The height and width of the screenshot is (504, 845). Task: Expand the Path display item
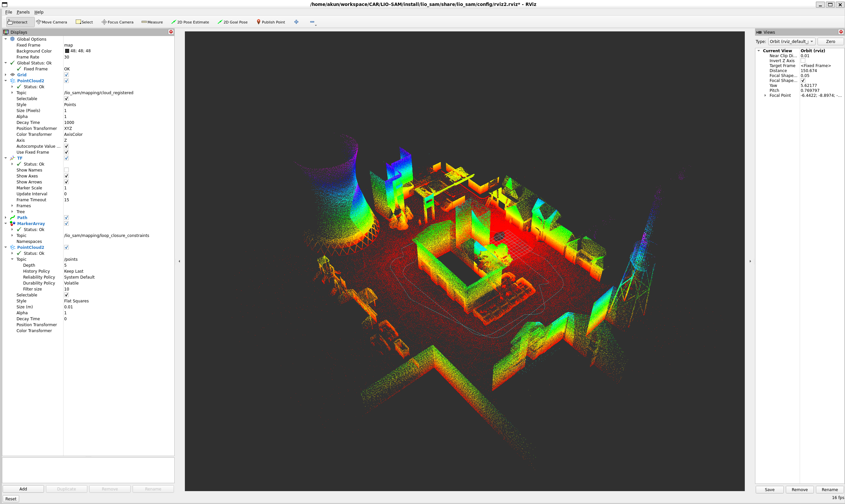(6, 218)
